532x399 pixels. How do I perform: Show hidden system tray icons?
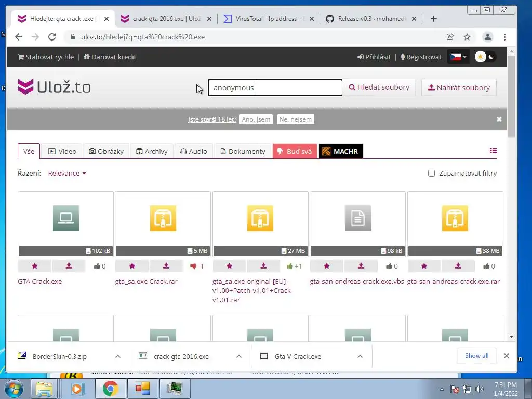coord(442,389)
